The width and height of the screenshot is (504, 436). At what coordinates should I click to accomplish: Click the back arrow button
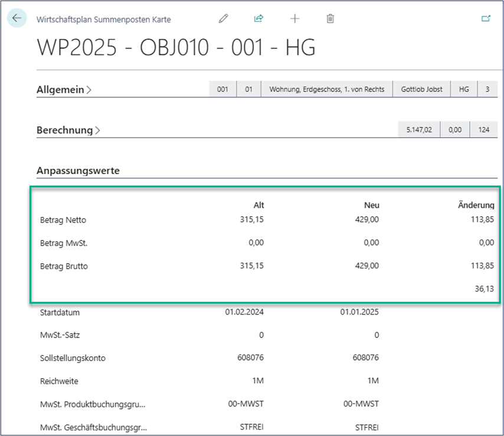pyautogui.click(x=17, y=18)
